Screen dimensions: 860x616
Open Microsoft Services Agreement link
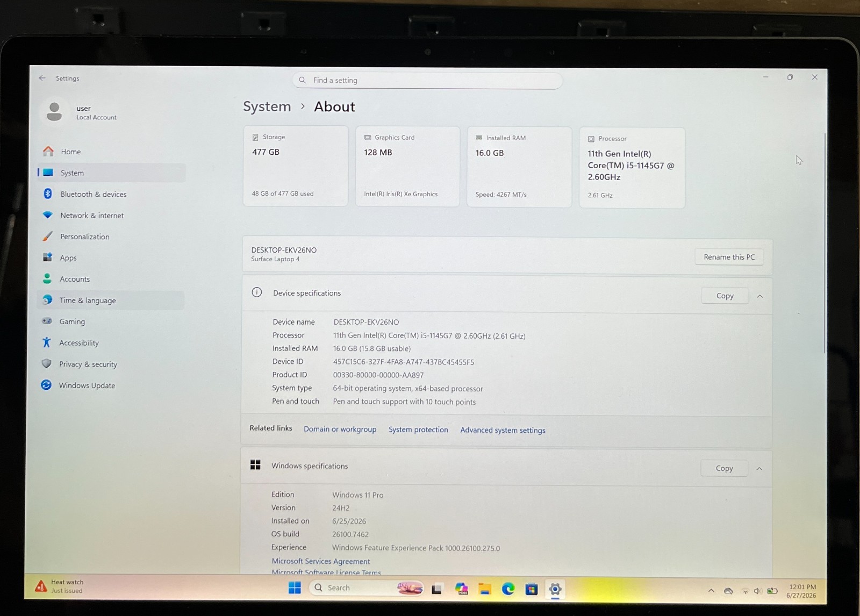321,561
